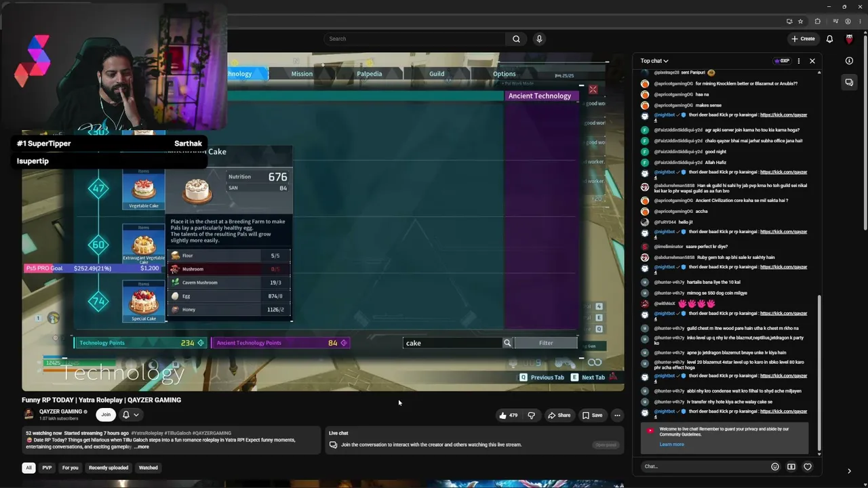Like the video with 479 likes
The image size is (868, 488).
[509, 415]
